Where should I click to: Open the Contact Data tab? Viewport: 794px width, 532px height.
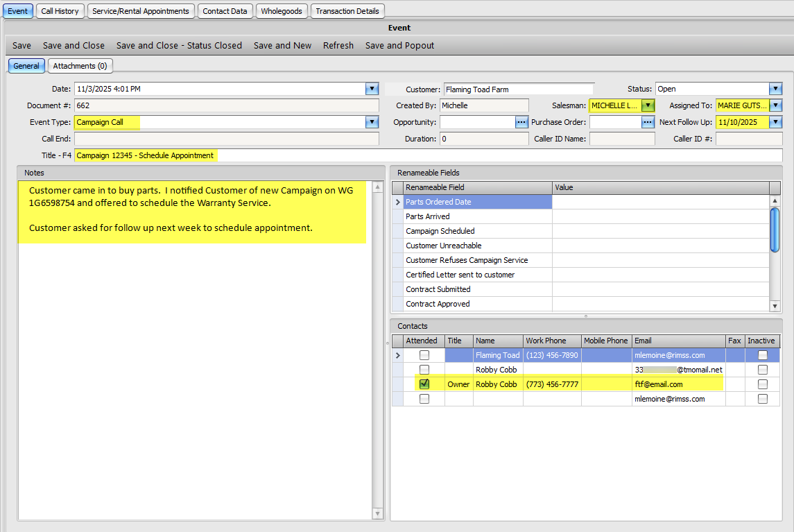coord(225,11)
